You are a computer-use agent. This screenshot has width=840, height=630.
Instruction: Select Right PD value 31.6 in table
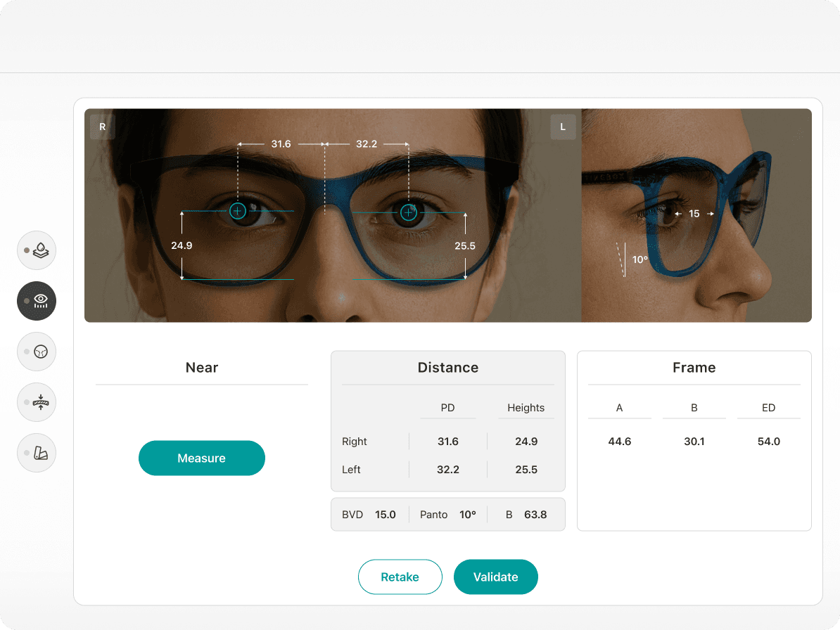pos(448,442)
